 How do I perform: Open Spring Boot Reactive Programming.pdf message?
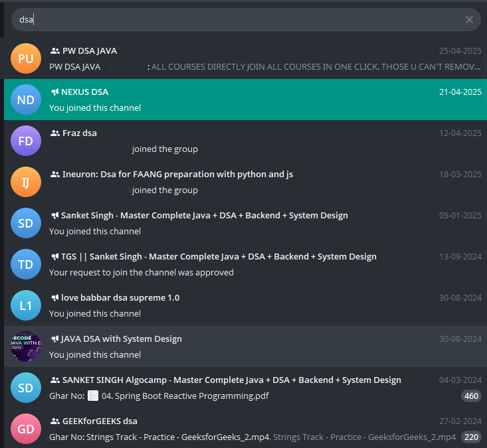(x=184, y=396)
